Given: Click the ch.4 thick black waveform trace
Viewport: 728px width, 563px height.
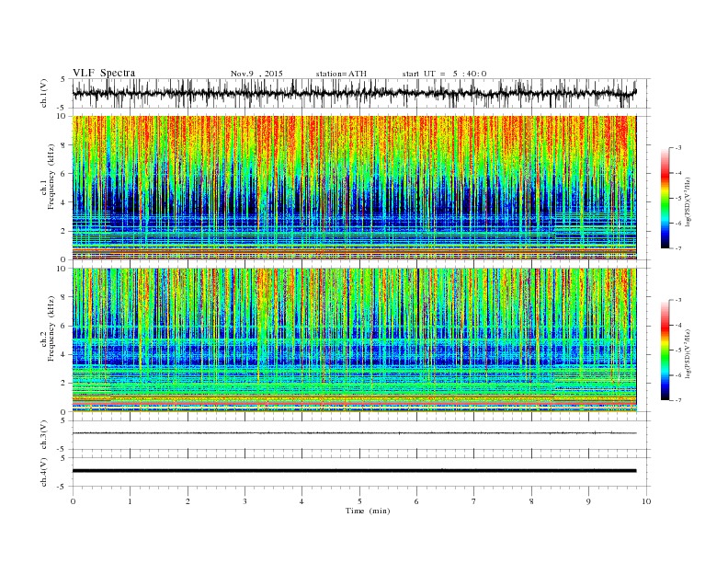Looking at the screenshot, I should click(354, 471).
